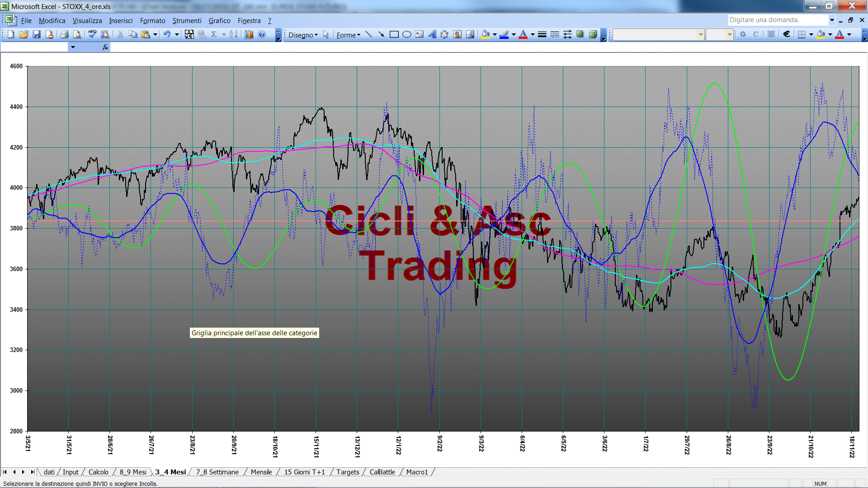The width and height of the screenshot is (868, 488).
Task: Click the Sort Ascending icon
Action: 233,34
